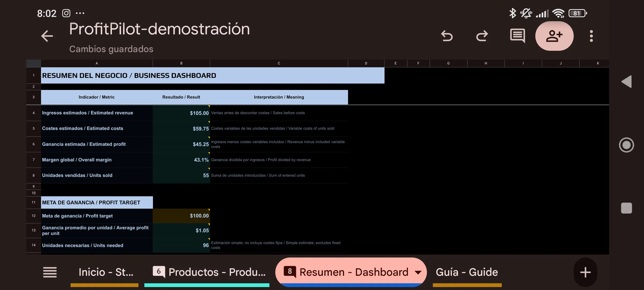Select row 12 header
The image size is (644, 290).
tap(34, 216)
